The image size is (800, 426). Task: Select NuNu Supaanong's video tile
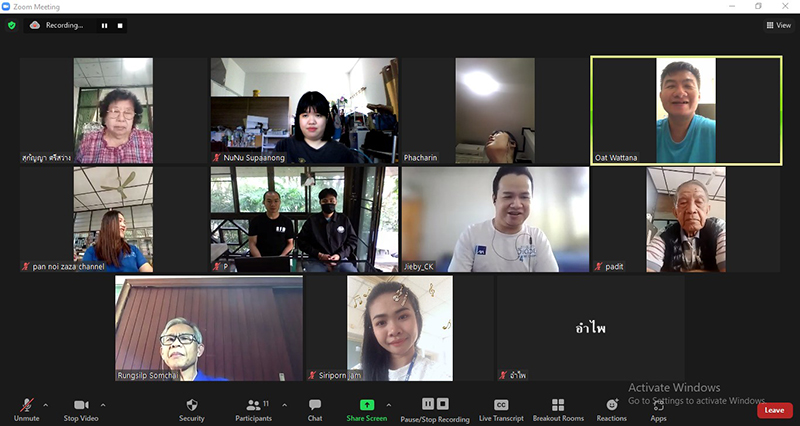pos(305,110)
